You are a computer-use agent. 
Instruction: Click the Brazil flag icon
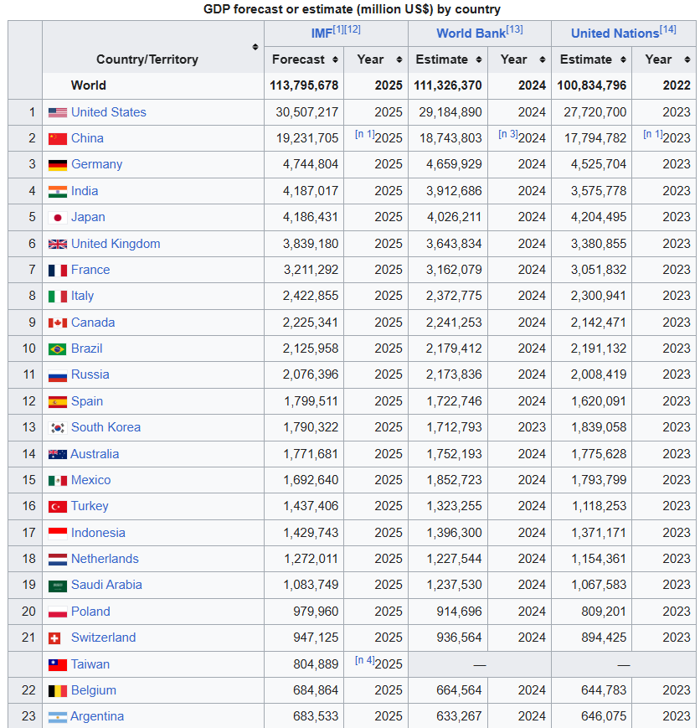(58, 349)
